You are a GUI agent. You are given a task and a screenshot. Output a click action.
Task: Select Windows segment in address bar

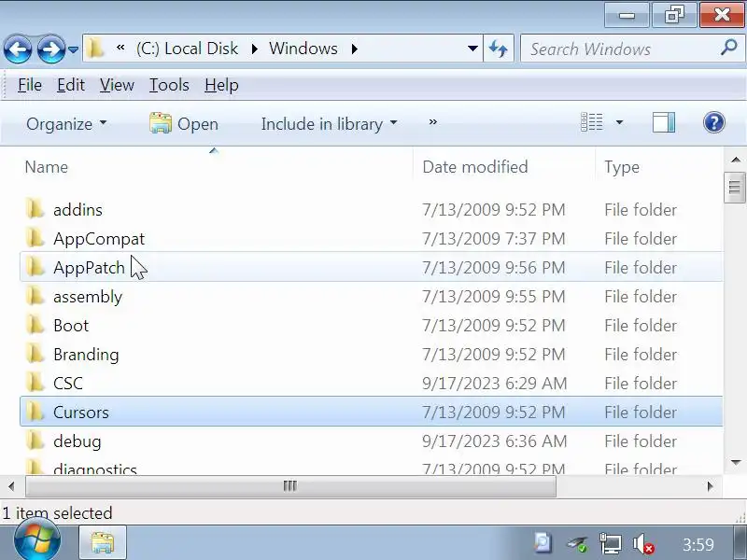(303, 49)
